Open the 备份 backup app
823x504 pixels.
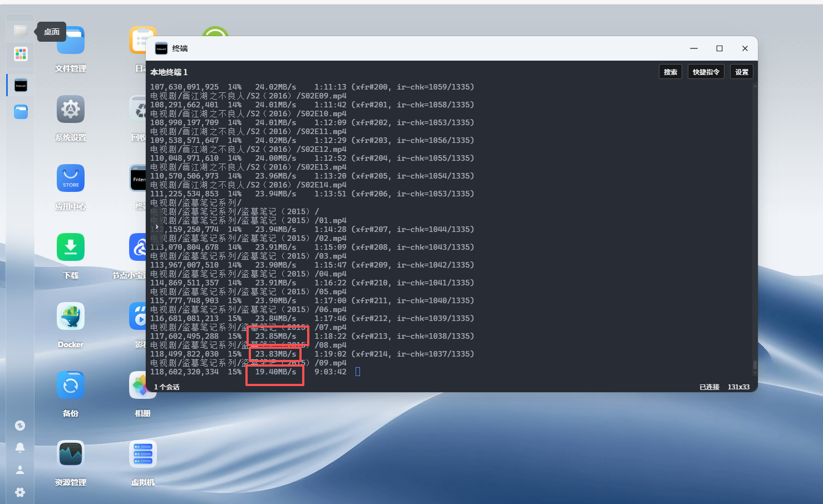[x=70, y=384]
